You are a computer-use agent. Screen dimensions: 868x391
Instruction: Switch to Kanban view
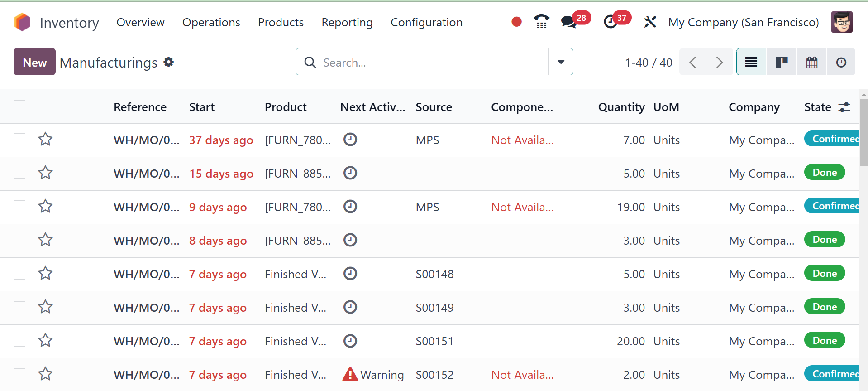click(782, 62)
